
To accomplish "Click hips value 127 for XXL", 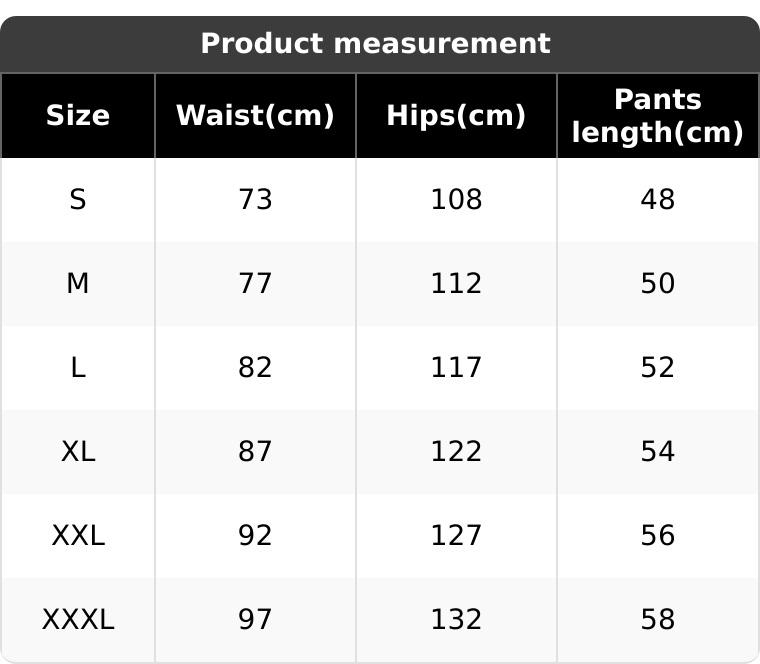I will coord(456,536).
